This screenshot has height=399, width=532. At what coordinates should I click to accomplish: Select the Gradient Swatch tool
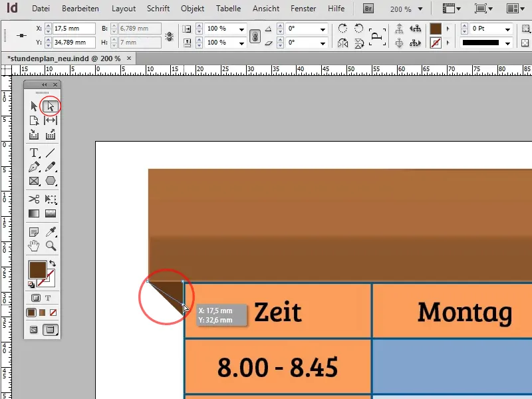[34, 213]
